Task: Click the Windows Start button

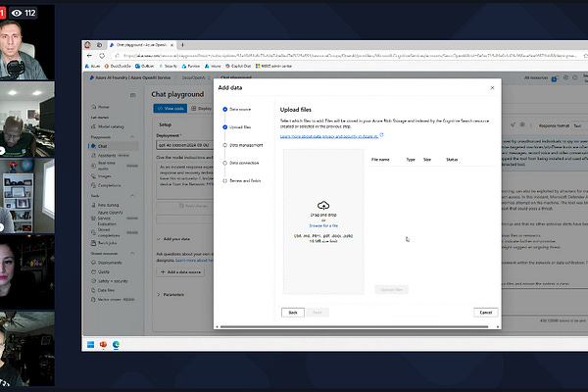Action: [90, 344]
